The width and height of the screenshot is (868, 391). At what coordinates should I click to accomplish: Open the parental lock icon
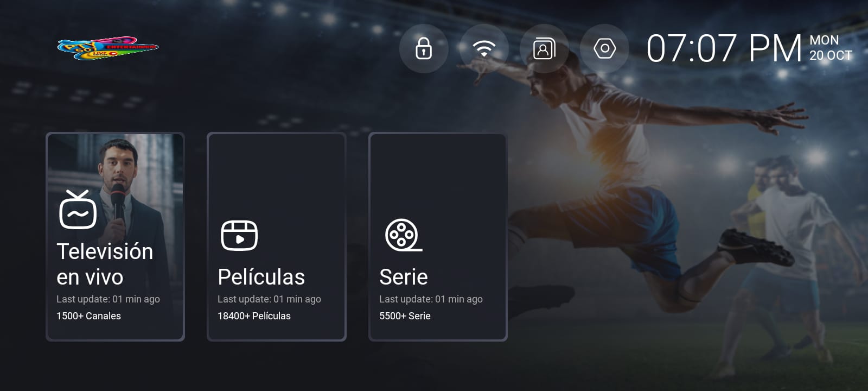pos(424,48)
